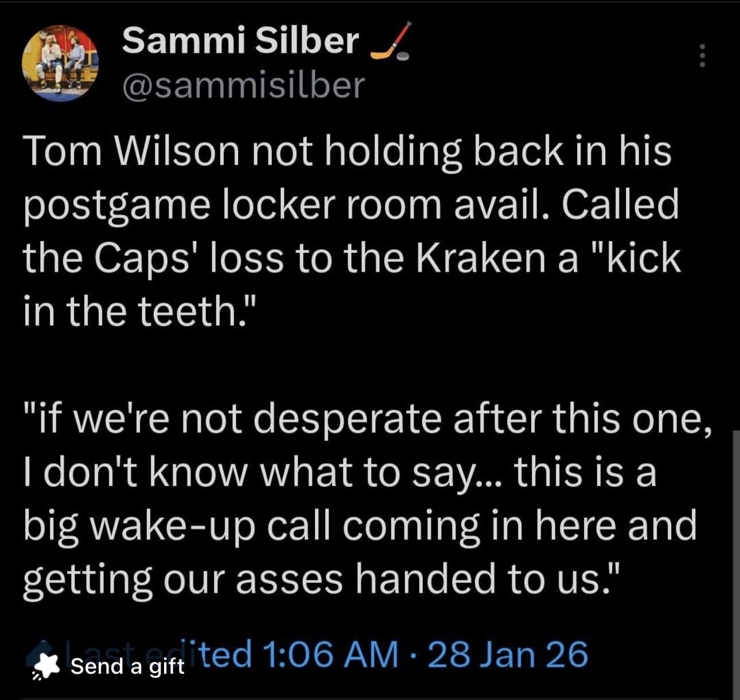Open the three-dot more options menu
Image resolution: width=740 pixels, height=700 pixels.
(x=702, y=56)
